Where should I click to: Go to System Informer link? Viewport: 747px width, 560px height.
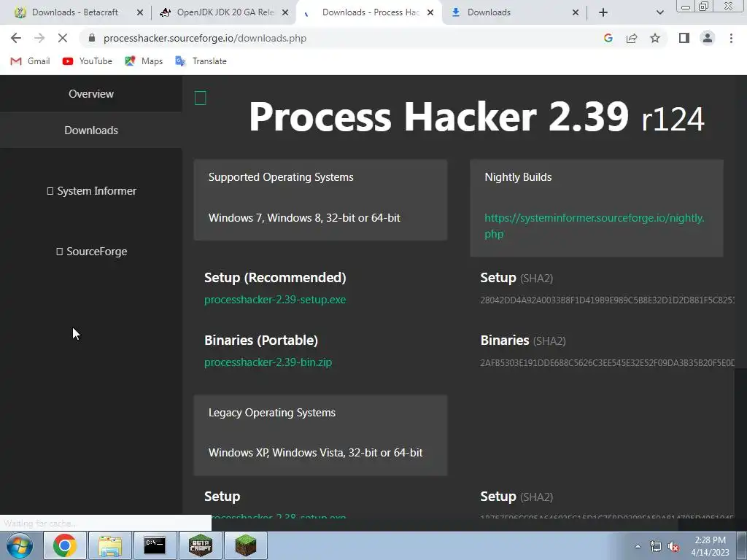[x=91, y=191]
